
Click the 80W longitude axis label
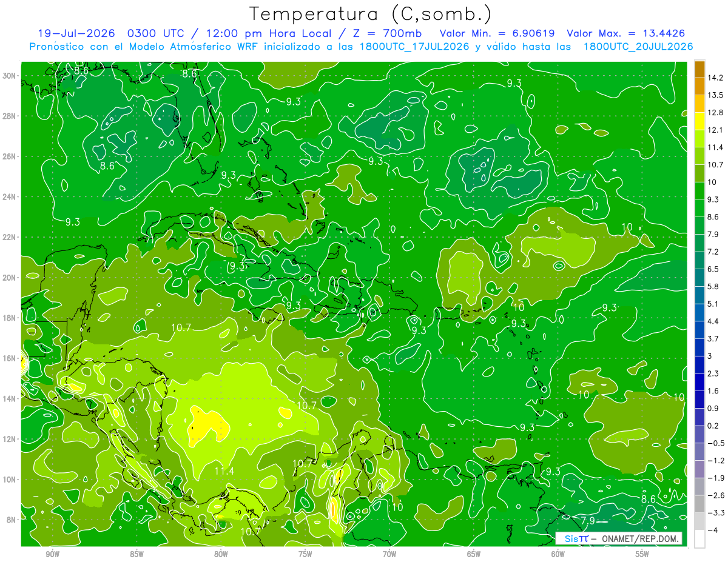coord(221,554)
